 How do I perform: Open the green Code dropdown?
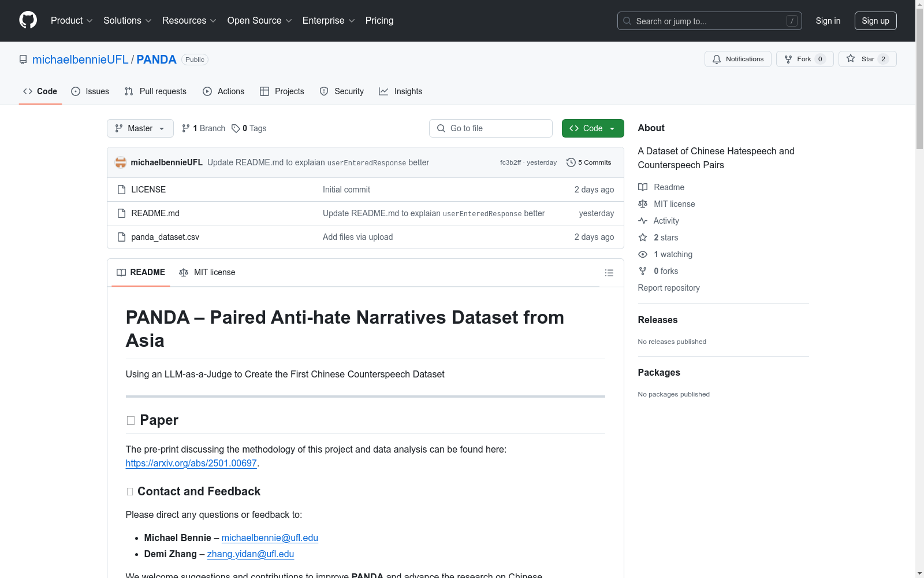point(593,128)
